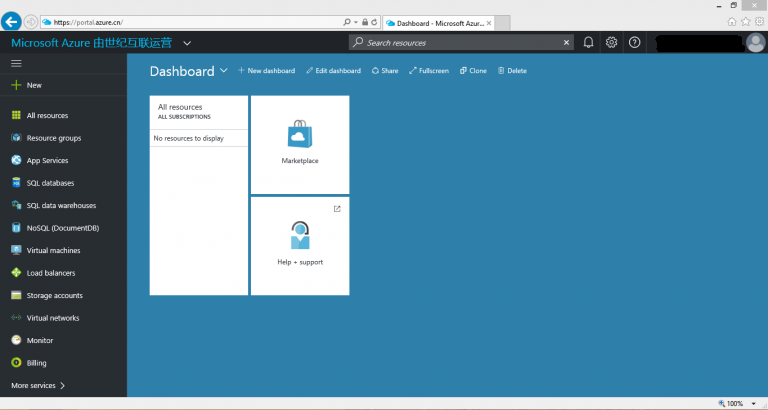The width and height of the screenshot is (768, 410).
Task: Click the Share dashboard button
Action: (x=385, y=71)
